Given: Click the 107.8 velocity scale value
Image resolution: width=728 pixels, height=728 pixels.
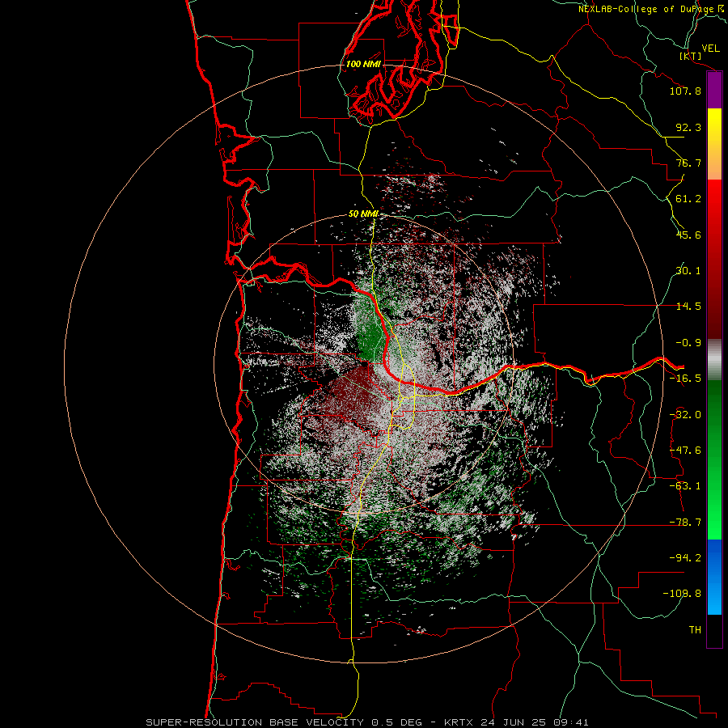Looking at the screenshot, I should click(x=685, y=91).
